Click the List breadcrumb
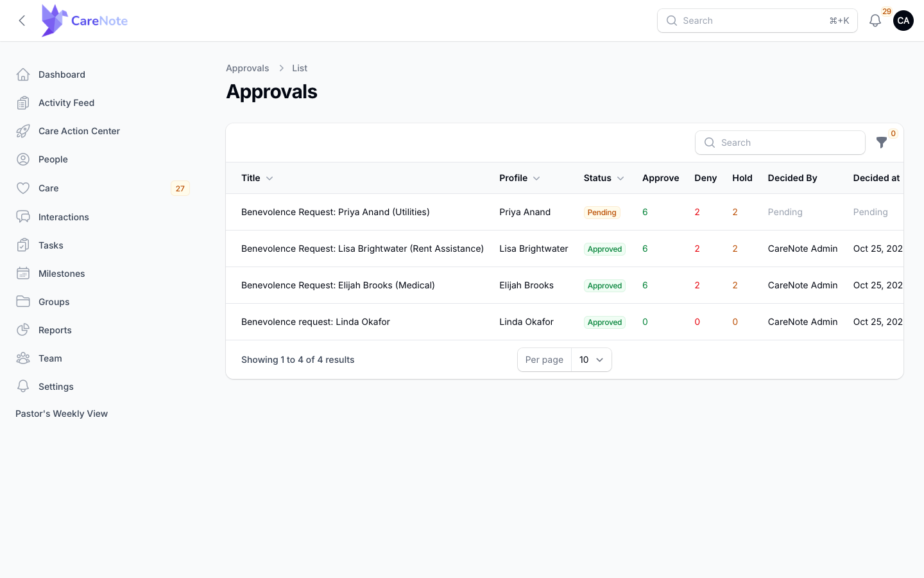 pos(300,68)
